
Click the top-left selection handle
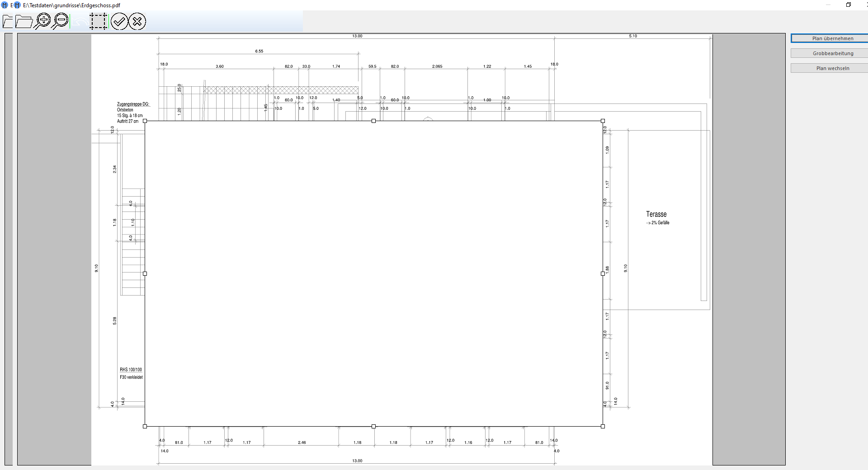click(145, 121)
